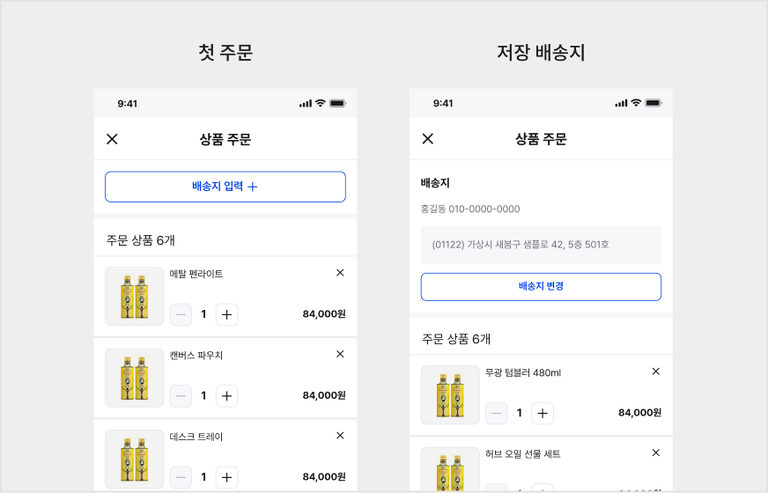Increase quantity of 데스크 트레이
The width and height of the screenshot is (768, 493).
pos(227,477)
